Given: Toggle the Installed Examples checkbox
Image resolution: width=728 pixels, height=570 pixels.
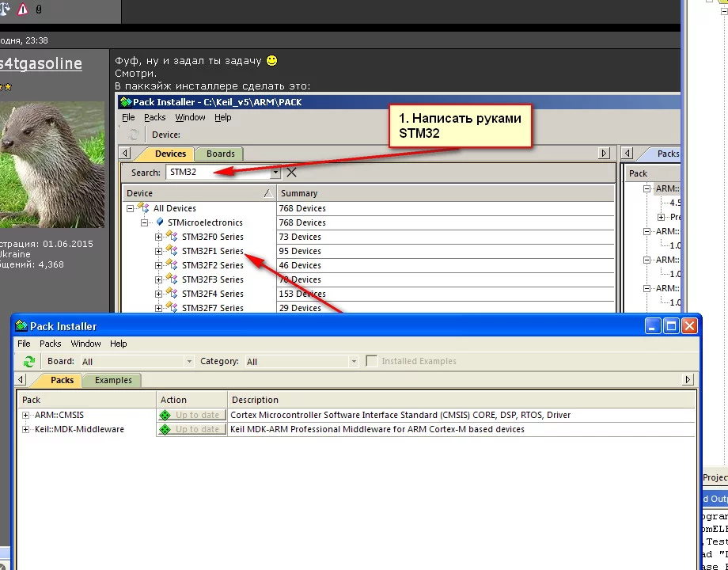Looking at the screenshot, I should coord(372,361).
